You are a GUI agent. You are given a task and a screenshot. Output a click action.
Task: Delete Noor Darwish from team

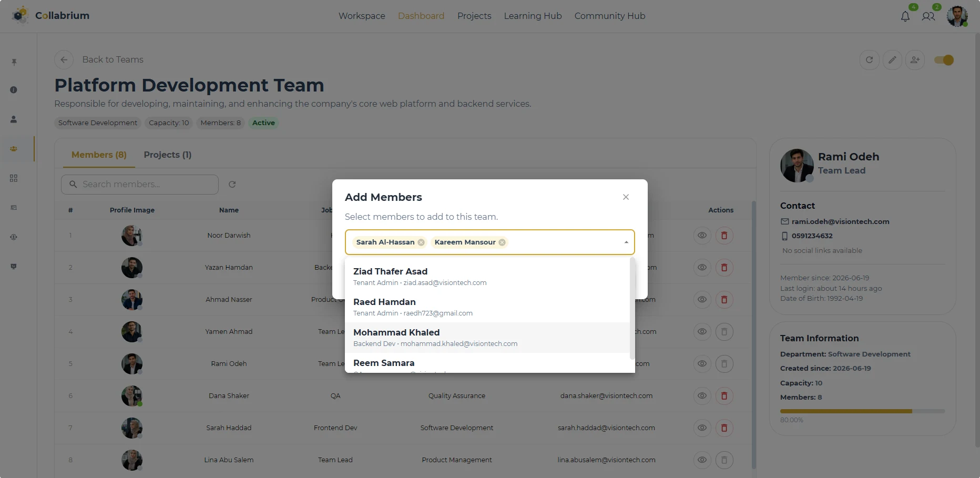724,236
